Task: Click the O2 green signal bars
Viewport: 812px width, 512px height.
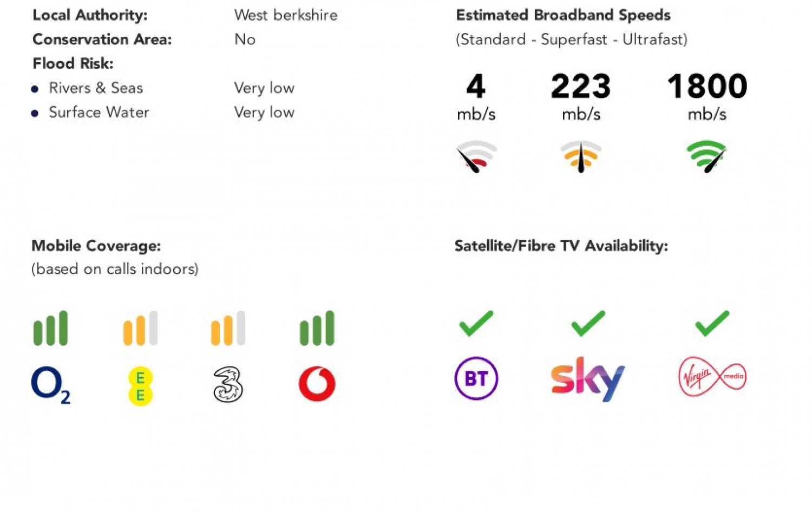Action: click(51, 328)
